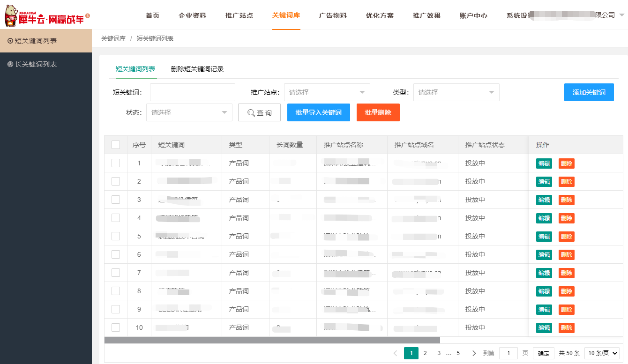Open the 推广站点 dropdown
The image size is (628, 364).
coord(327,92)
